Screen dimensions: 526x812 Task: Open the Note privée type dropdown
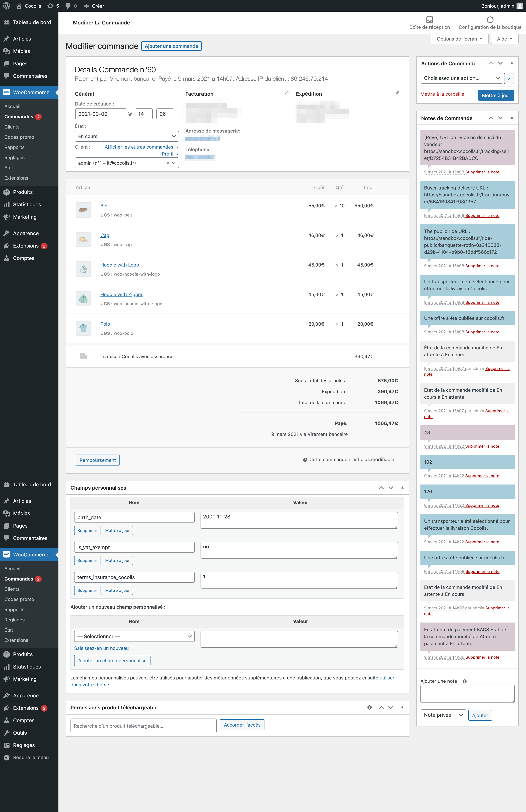(x=443, y=715)
